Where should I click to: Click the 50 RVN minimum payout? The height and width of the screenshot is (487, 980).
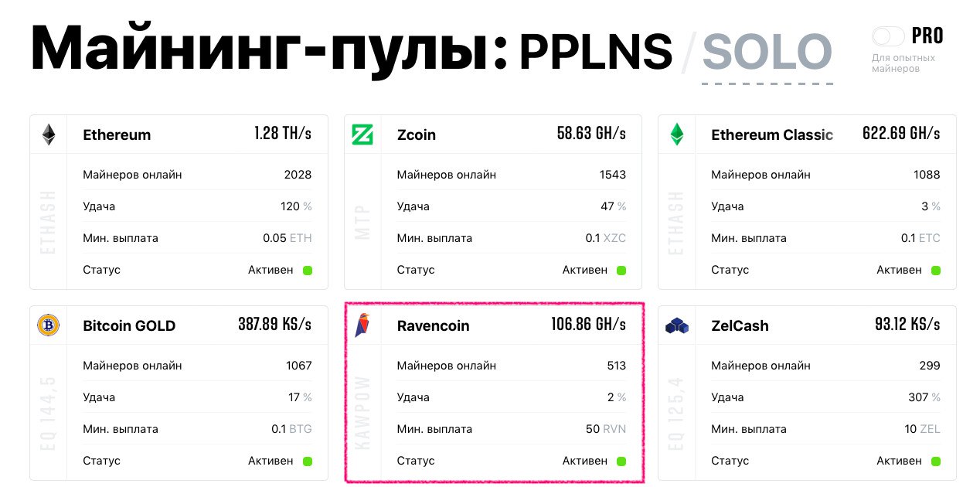tap(606, 429)
